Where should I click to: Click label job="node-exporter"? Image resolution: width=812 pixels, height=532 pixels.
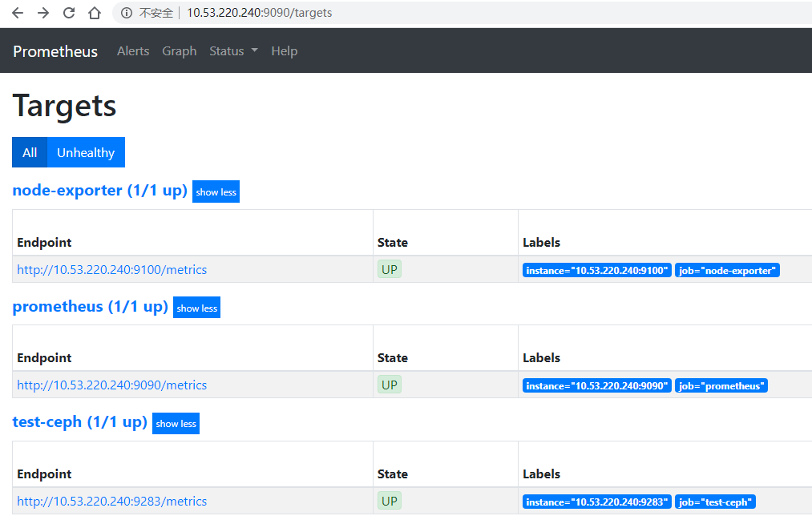pyautogui.click(x=727, y=270)
